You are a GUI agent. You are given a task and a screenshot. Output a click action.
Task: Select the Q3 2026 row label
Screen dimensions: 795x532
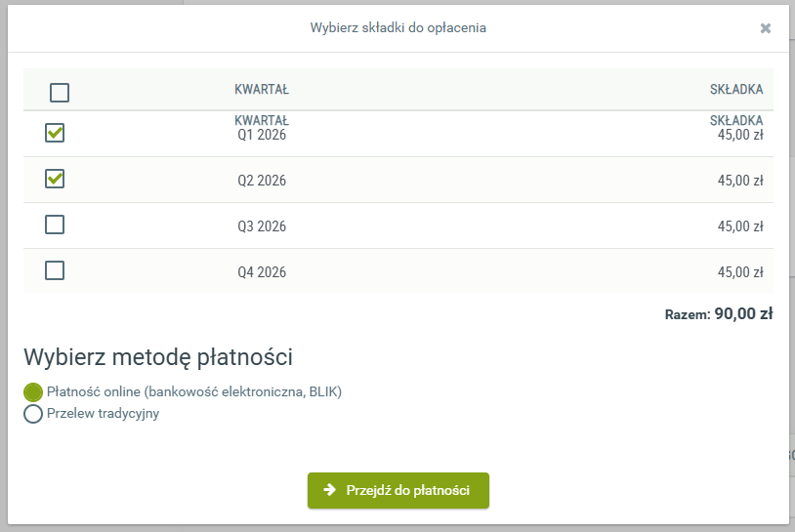coord(262,226)
